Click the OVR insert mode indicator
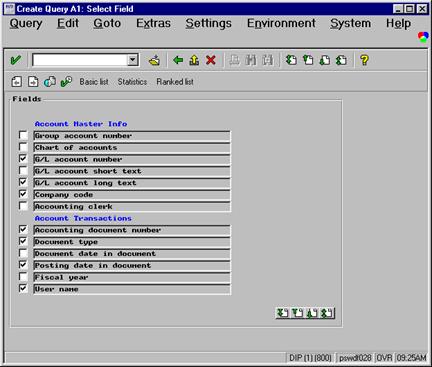 [x=384, y=358]
